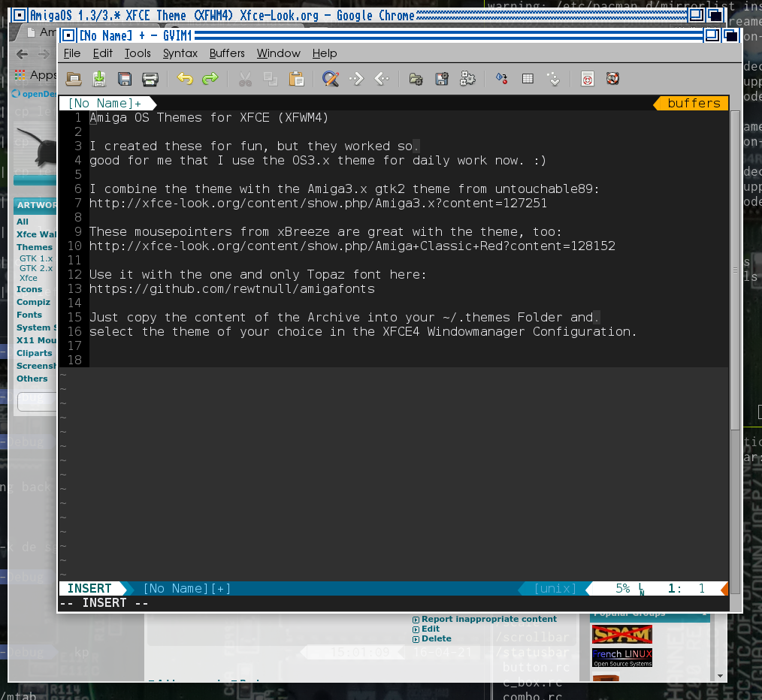Open Find and Replace magnifier icon
Image resolution: width=762 pixels, height=700 pixels.
pyautogui.click(x=331, y=79)
